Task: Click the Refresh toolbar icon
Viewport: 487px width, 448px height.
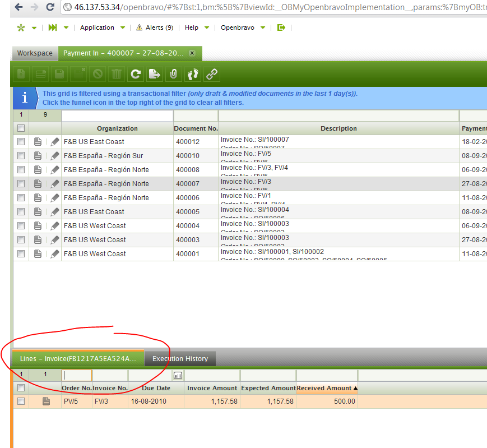Action: 135,73
